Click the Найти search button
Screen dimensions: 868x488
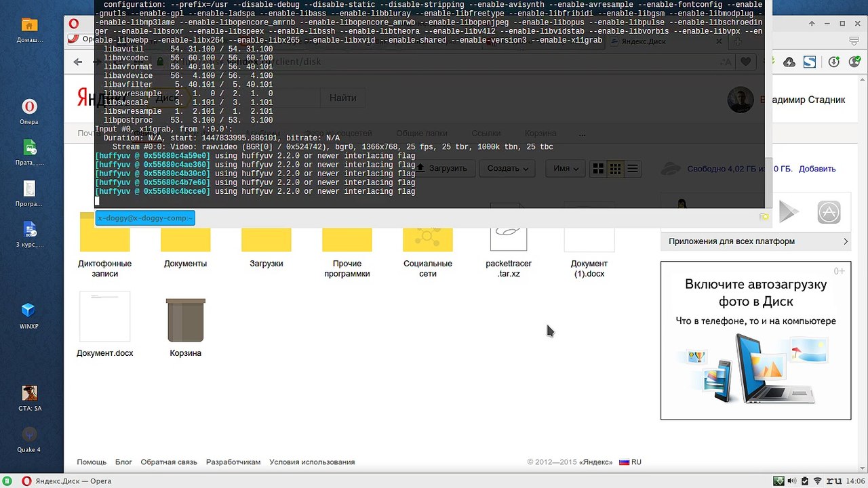tap(342, 98)
